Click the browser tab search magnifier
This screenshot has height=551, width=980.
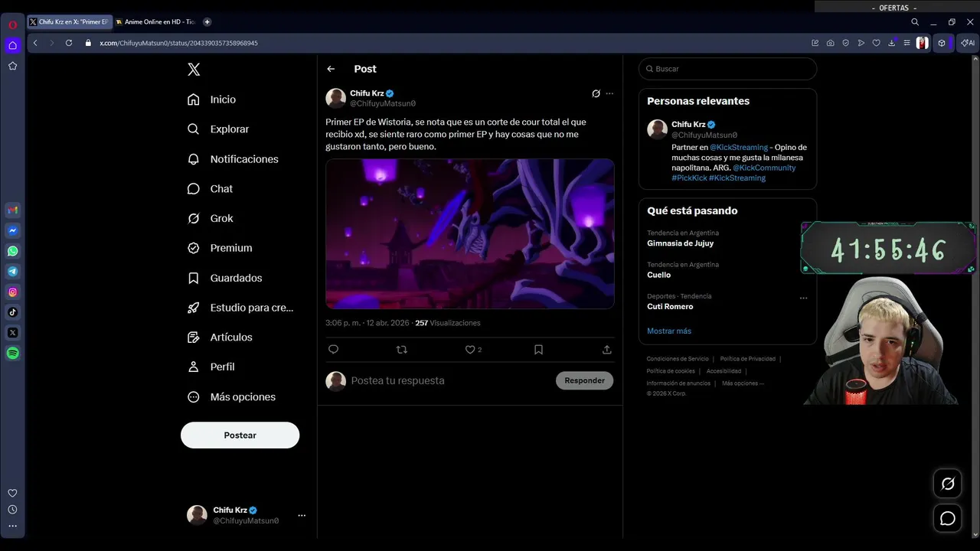click(915, 22)
